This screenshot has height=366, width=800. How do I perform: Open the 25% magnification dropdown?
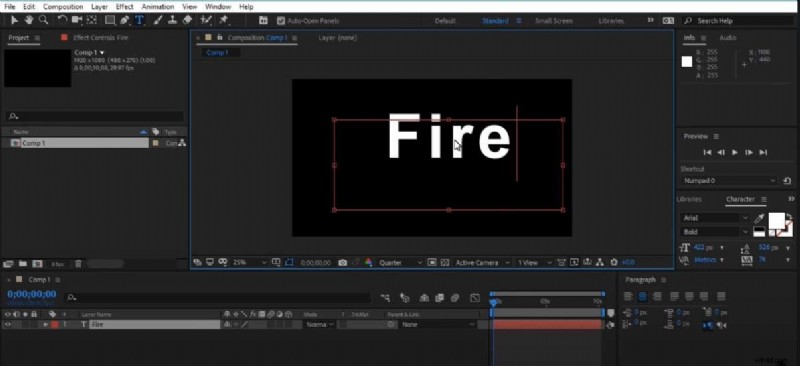249,262
